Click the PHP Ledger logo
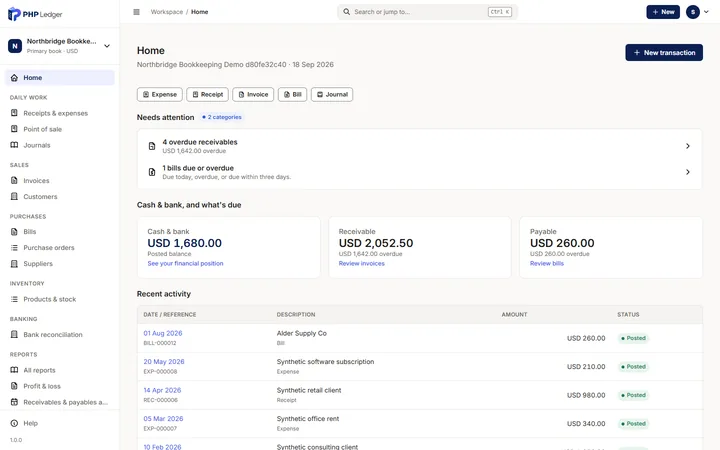 click(35, 14)
